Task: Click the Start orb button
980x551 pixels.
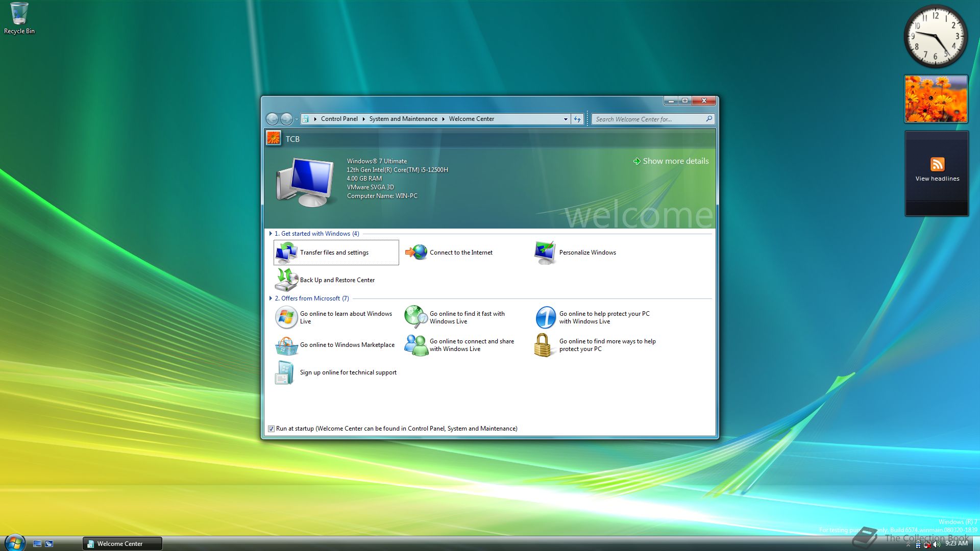Action: click(x=14, y=543)
